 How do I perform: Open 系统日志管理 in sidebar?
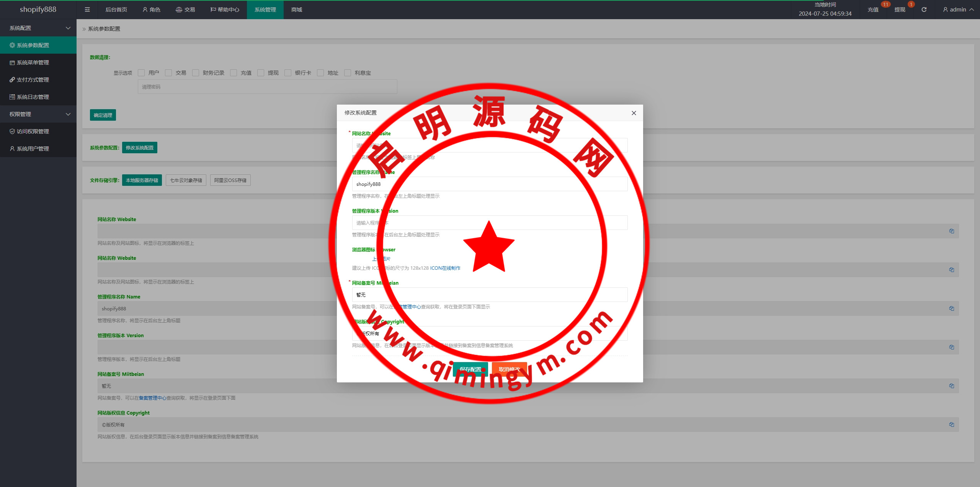coord(33,97)
